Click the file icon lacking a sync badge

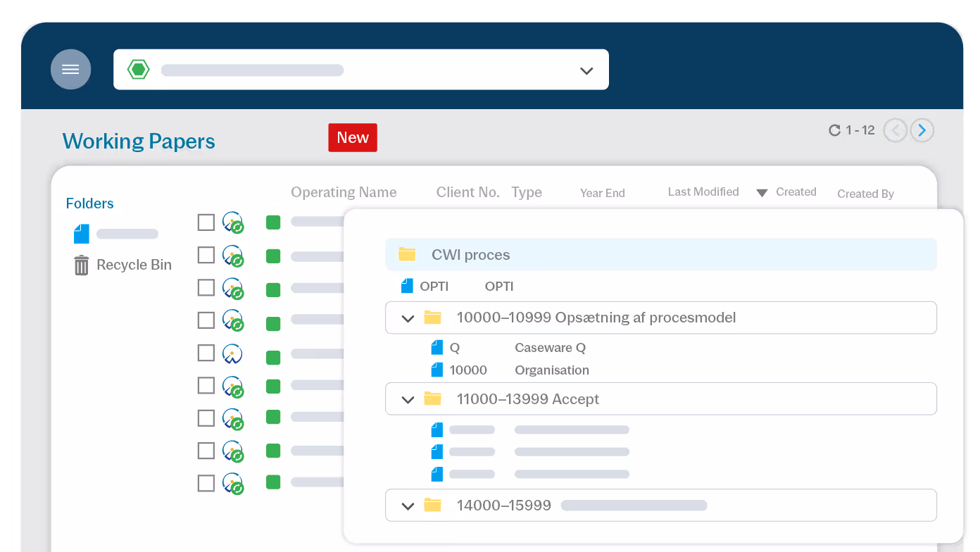point(232,353)
